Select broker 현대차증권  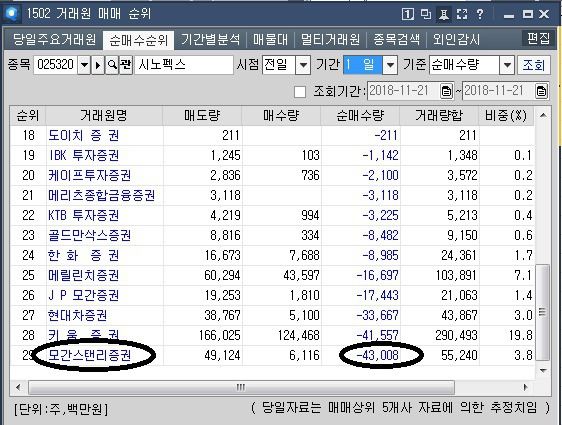click(77, 315)
